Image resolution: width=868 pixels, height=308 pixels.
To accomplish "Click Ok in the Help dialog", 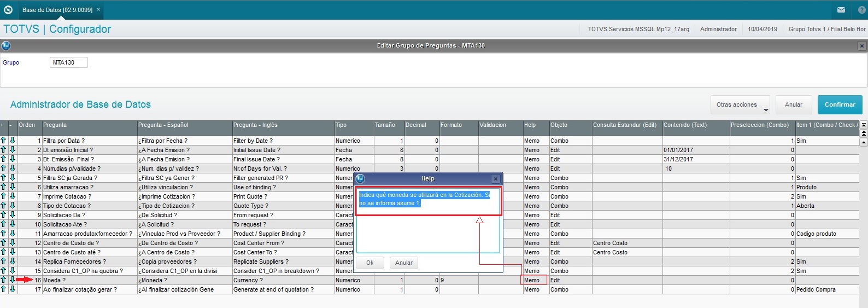I will [370, 263].
